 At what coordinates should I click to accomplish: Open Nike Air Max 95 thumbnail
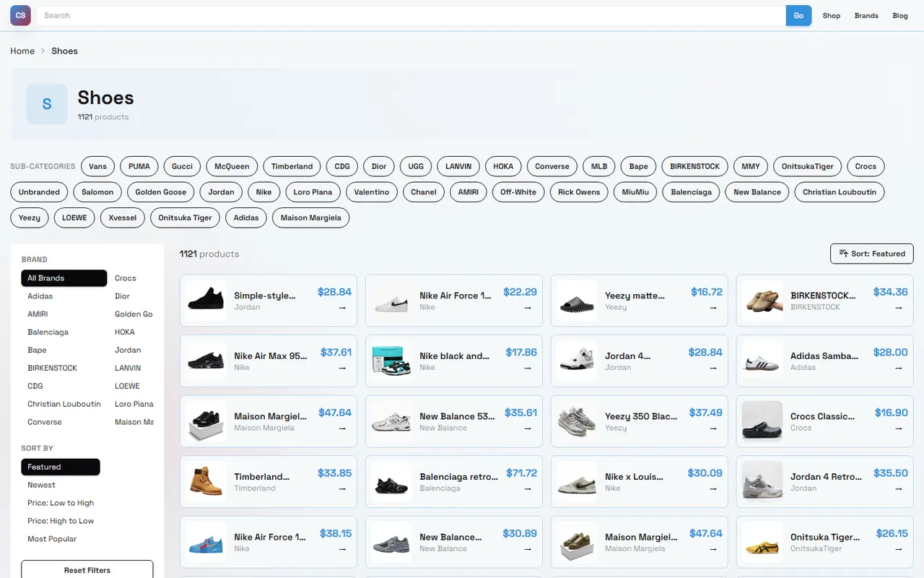coord(206,361)
